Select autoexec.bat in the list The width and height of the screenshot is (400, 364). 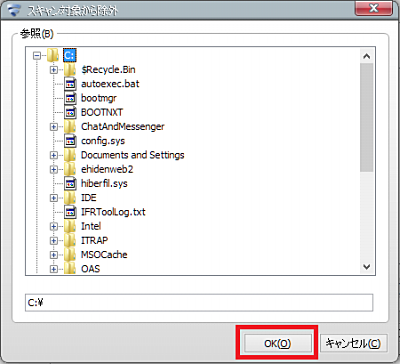[110, 84]
